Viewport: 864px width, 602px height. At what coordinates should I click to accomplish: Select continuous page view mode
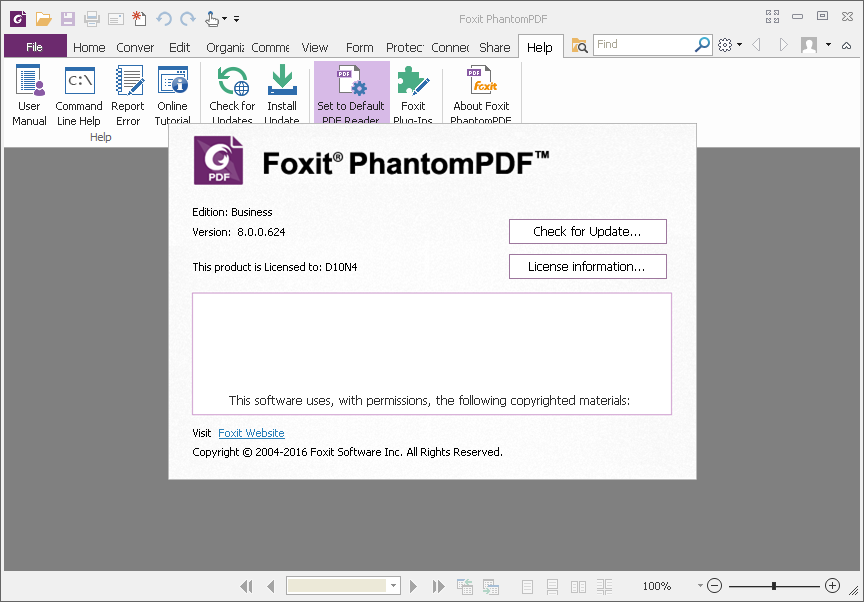[552, 587]
